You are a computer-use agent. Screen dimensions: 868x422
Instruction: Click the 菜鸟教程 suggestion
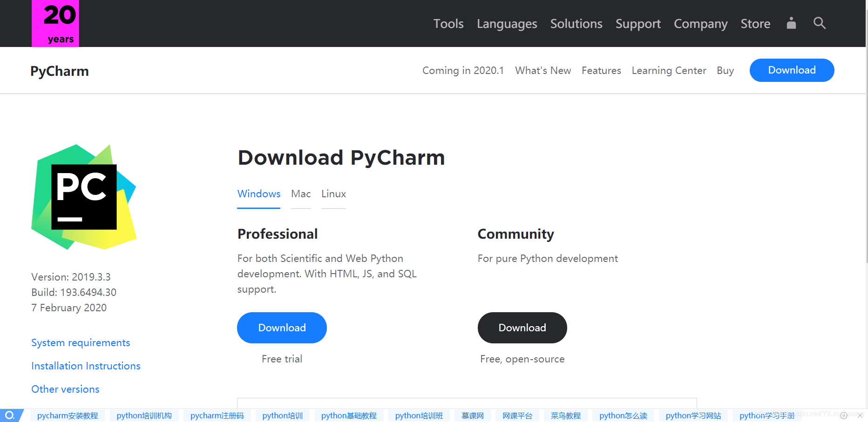coord(566,415)
